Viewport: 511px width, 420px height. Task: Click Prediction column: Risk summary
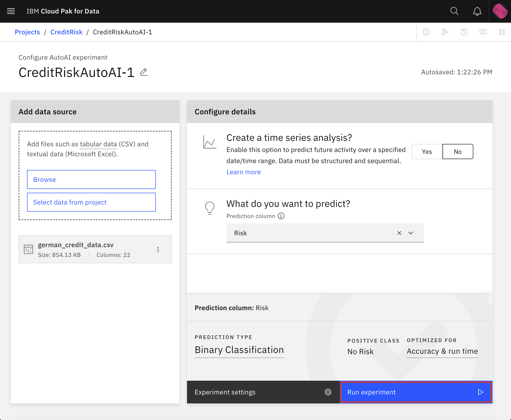[x=232, y=308]
